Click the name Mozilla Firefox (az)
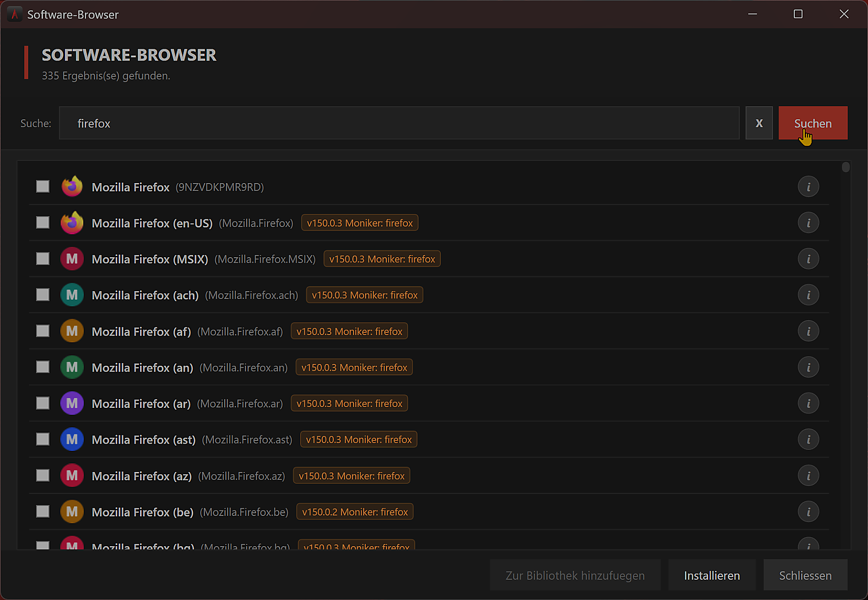 point(142,476)
